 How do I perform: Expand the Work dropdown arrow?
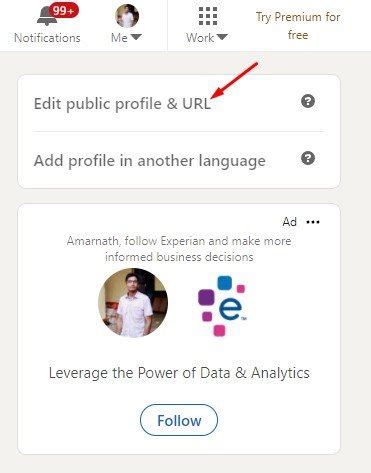221,37
